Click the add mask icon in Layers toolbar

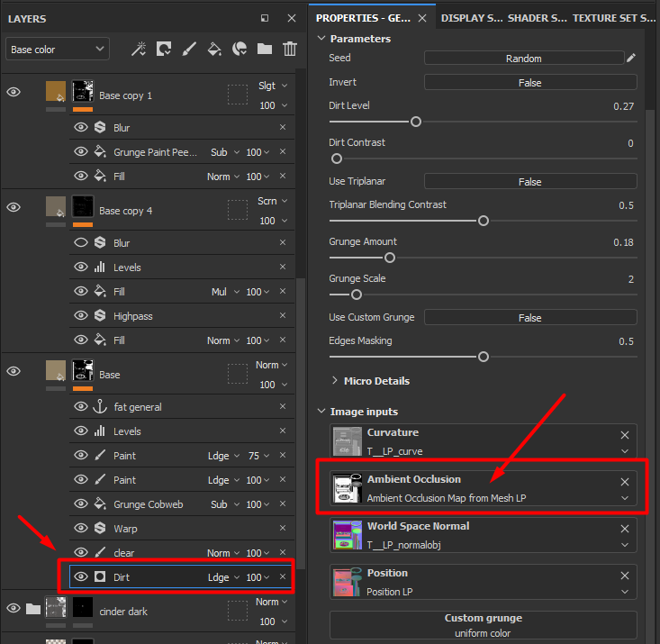164,49
